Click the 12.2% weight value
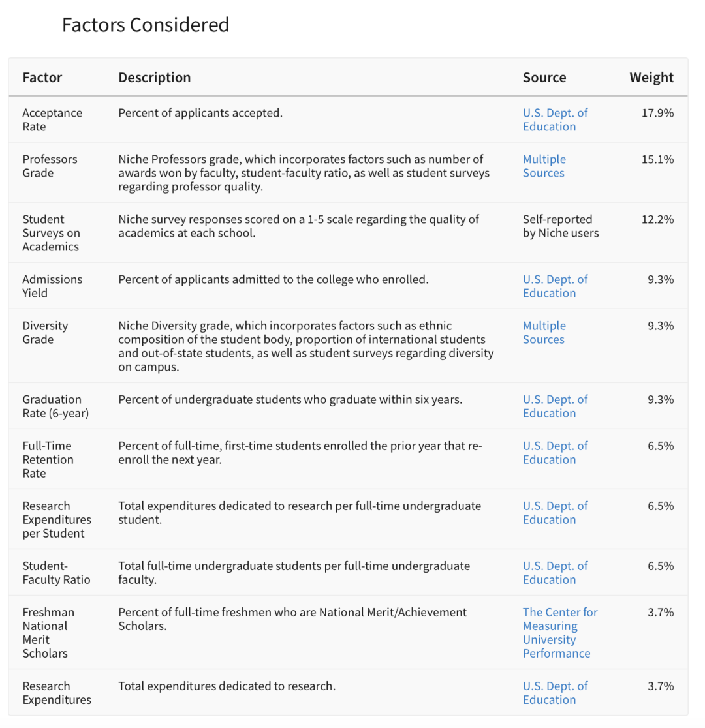The height and width of the screenshot is (728, 705). [x=657, y=219]
